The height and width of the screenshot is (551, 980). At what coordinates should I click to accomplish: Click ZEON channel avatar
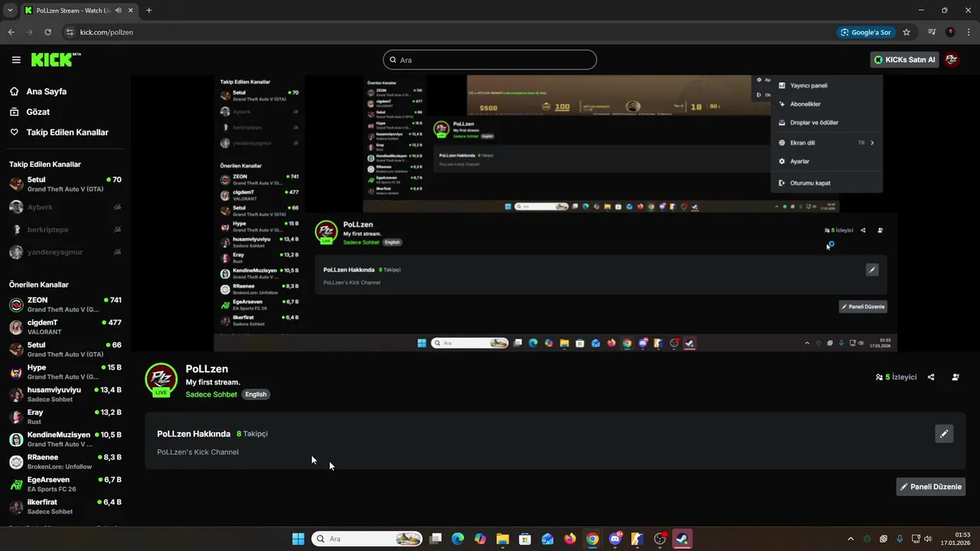(16, 305)
